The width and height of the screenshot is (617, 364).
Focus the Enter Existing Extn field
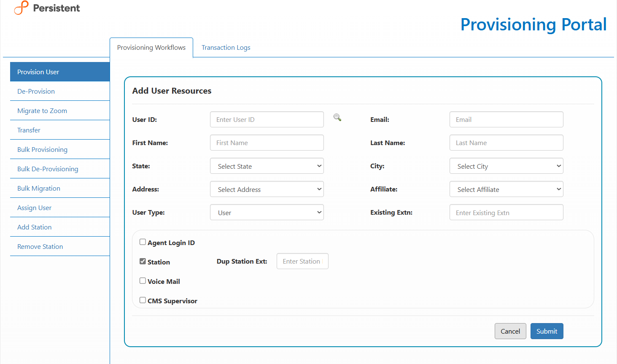[x=507, y=212]
